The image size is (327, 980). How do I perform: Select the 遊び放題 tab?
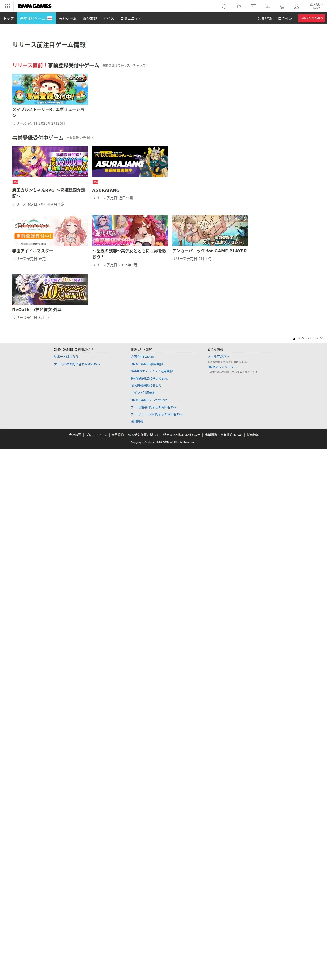[x=90, y=18]
